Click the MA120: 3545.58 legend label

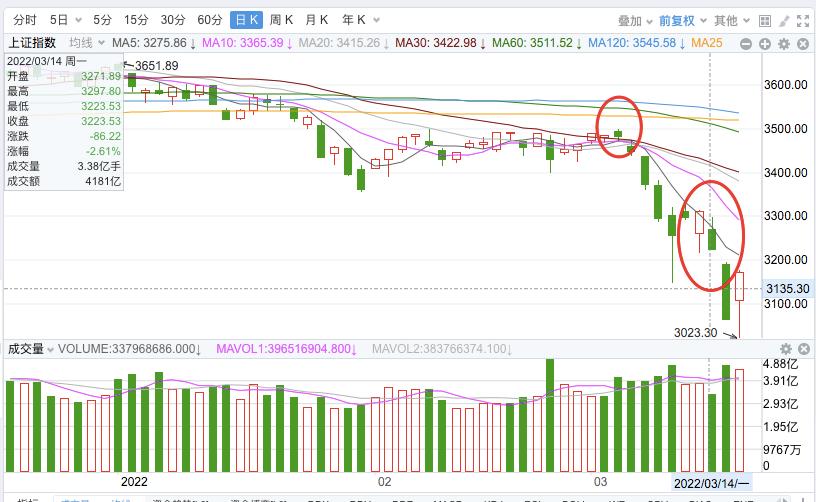click(x=632, y=43)
